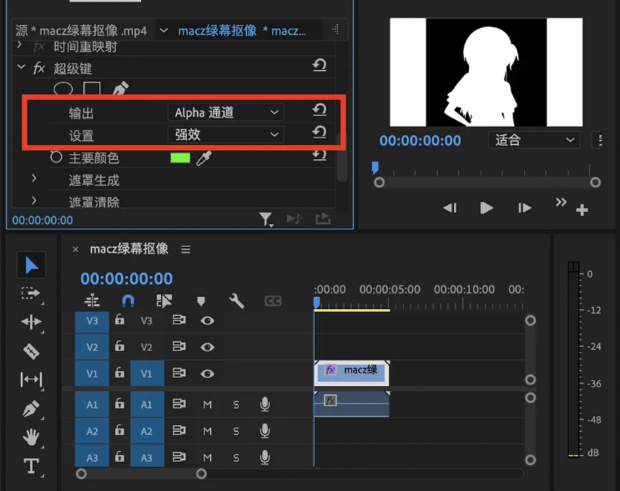Select the Slip tool
Screen dimensions: 620x491
coord(31,380)
